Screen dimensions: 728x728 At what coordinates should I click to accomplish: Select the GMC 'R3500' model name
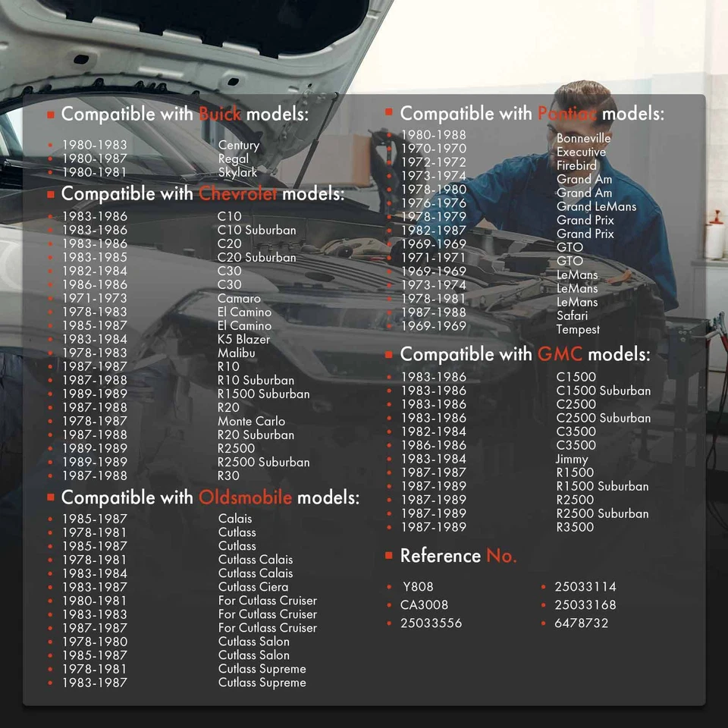coord(576,528)
